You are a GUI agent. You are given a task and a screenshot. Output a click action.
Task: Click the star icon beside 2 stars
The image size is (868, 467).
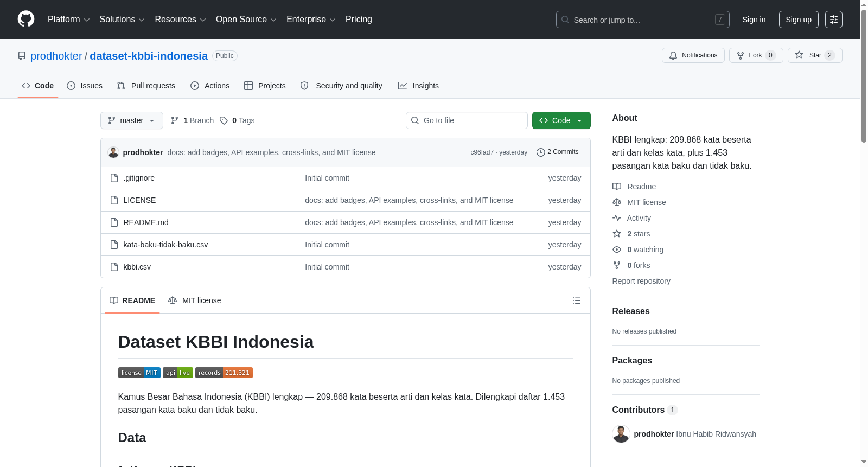pyautogui.click(x=617, y=234)
